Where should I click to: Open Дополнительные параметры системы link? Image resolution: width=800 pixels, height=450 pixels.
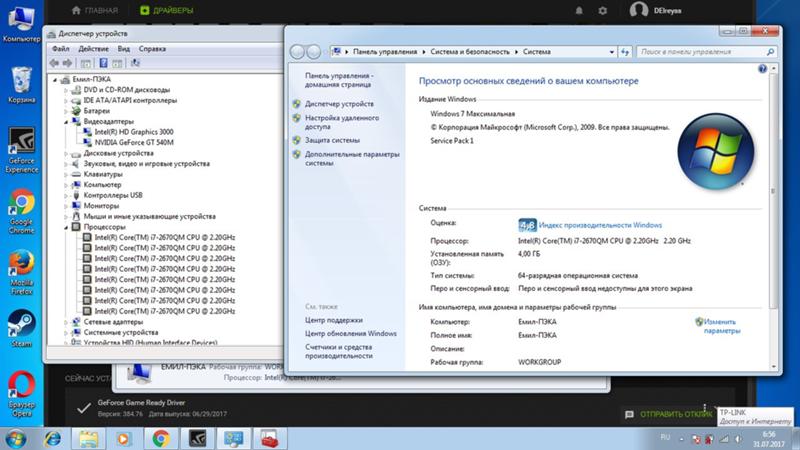pos(352,159)
